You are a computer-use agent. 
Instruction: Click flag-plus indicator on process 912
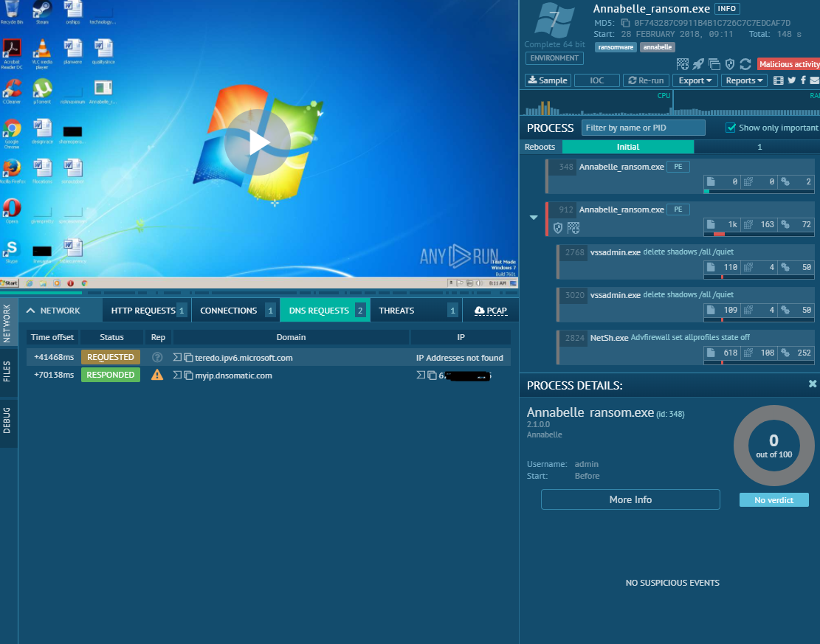tap(573, 228)
